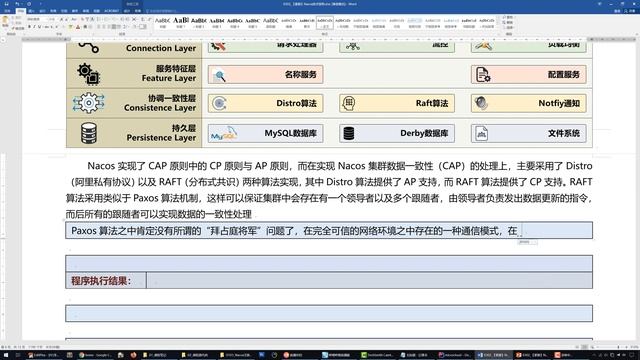Open the font size combo box

pos(53,19)
